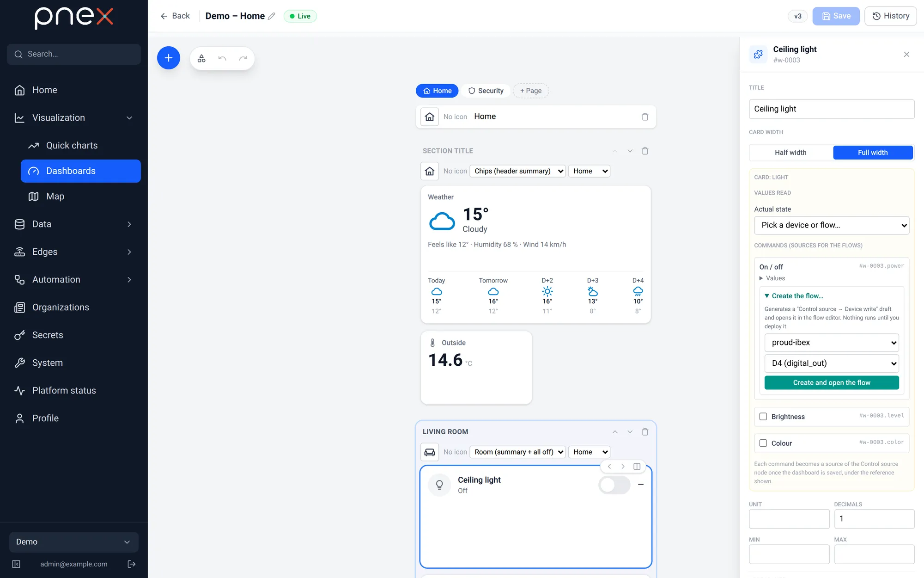Click Create and open the flow button

pyautogui.click(x=832, y=383)
